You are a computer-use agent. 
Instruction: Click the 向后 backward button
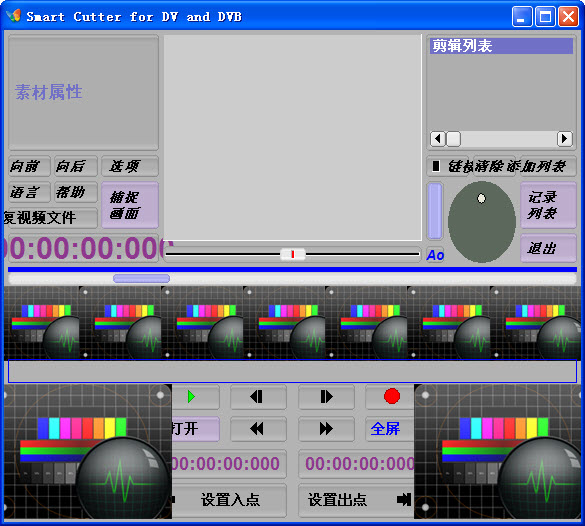[76, 166]
